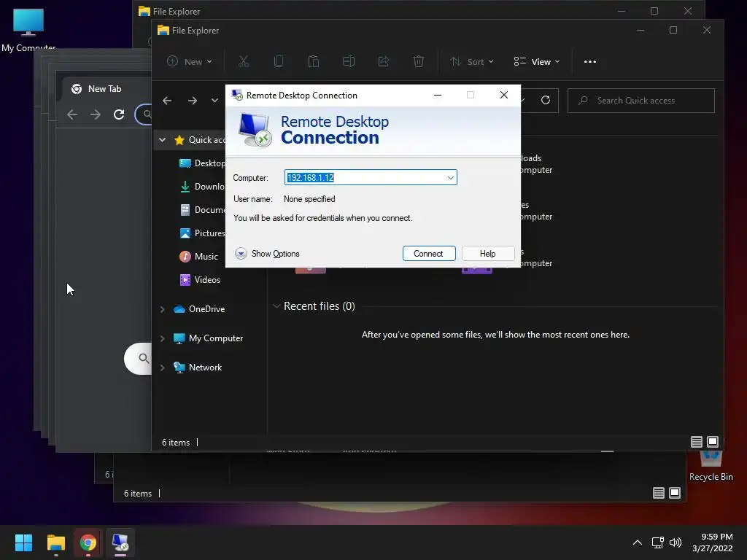This screenshot has width=747, height=560.
Task: Click the Help button in Remote Desktop
Action: (488, 253)
